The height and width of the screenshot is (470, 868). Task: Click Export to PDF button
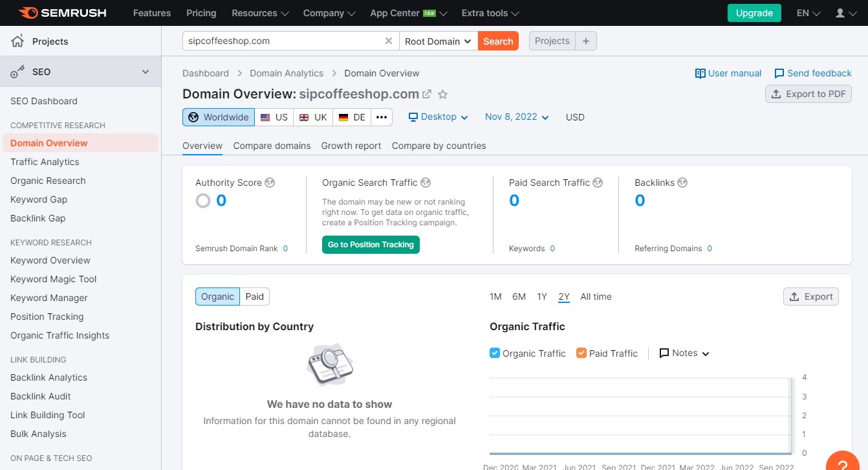(808, 94)
